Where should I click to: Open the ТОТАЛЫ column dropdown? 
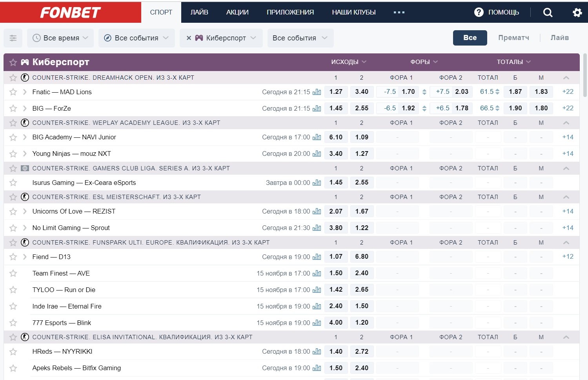click(513, 62)
